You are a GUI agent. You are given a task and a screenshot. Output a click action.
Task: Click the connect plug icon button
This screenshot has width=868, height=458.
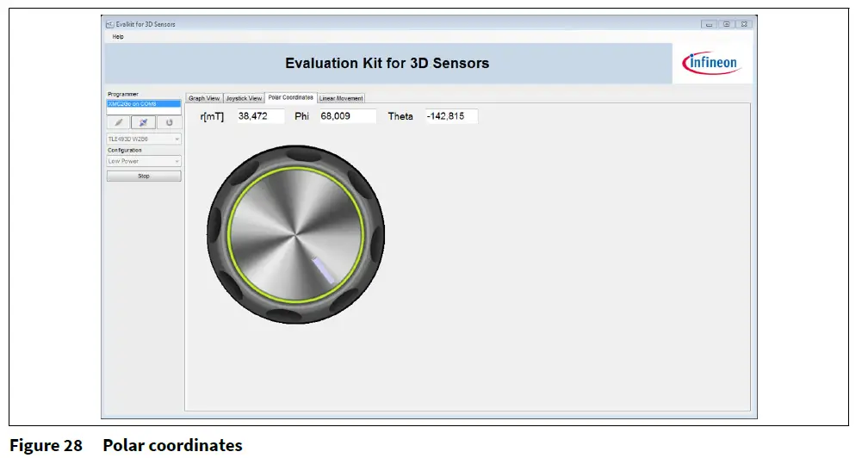click(143, 122)
